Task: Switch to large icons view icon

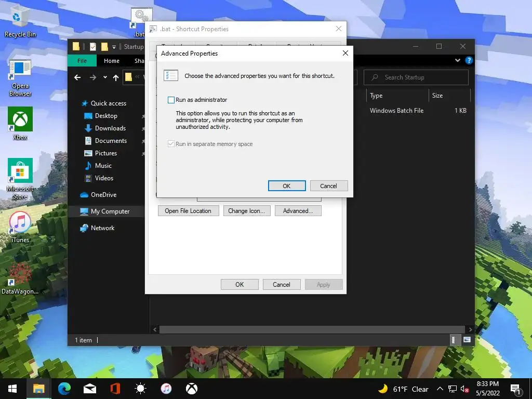Action: coord(467,340)
